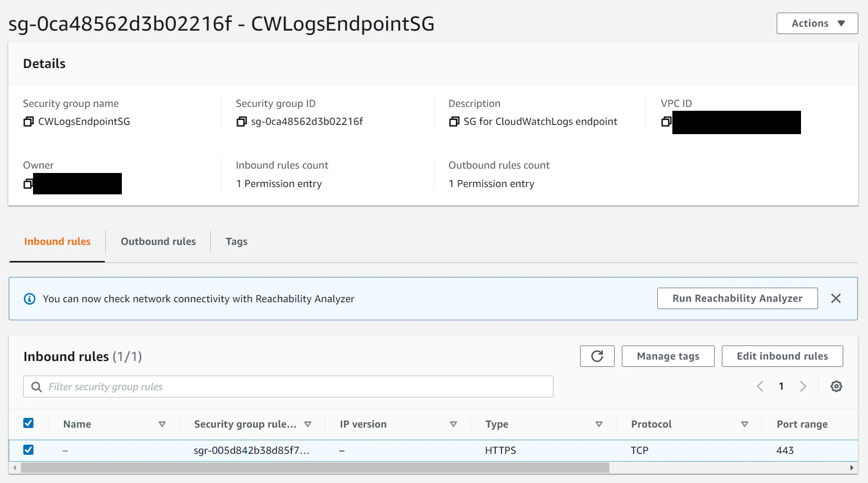Copy the security group ID value
This screenshot has height=483, width=868.
241,121
